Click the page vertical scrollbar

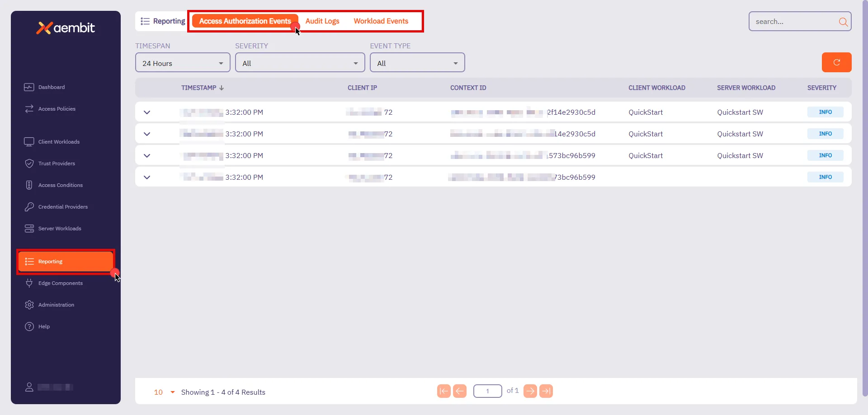[865, 199]
